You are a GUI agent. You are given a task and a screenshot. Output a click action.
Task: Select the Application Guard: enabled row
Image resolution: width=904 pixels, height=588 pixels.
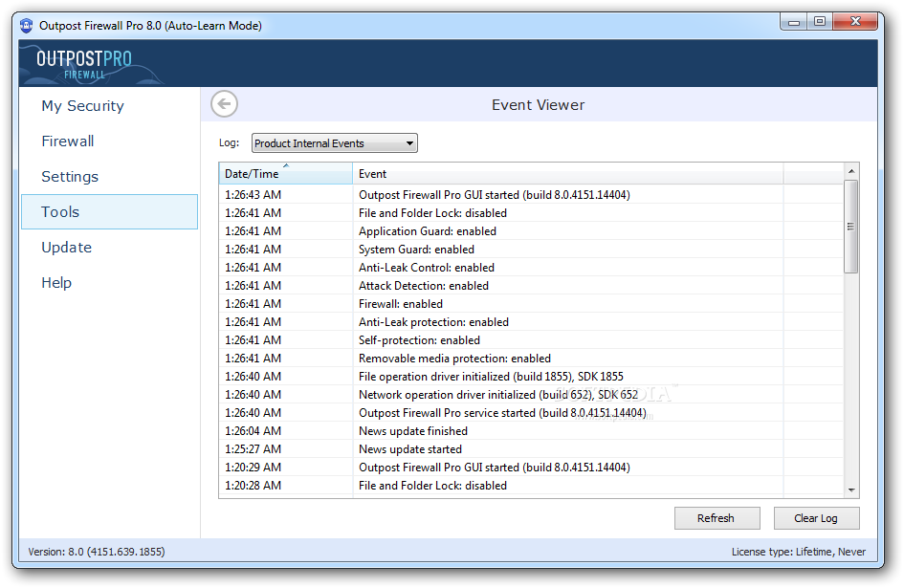coord(530,231)
